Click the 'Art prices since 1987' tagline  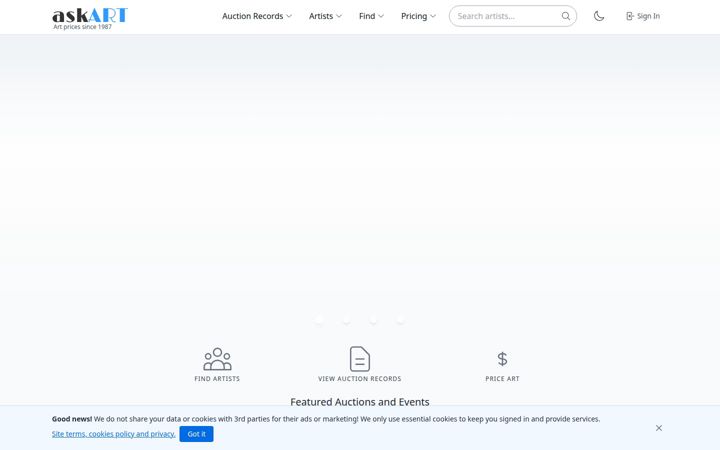pyautogui.click(x=83, y=27)
